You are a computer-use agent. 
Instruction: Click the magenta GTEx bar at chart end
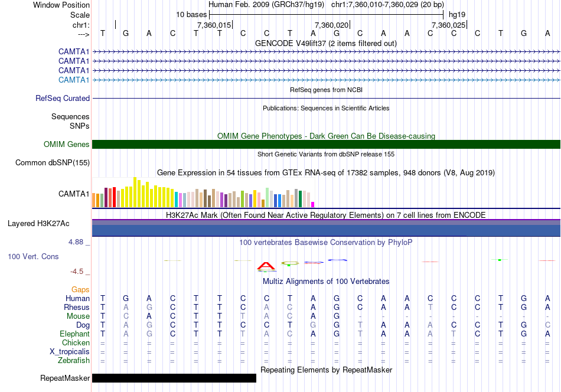312,205
